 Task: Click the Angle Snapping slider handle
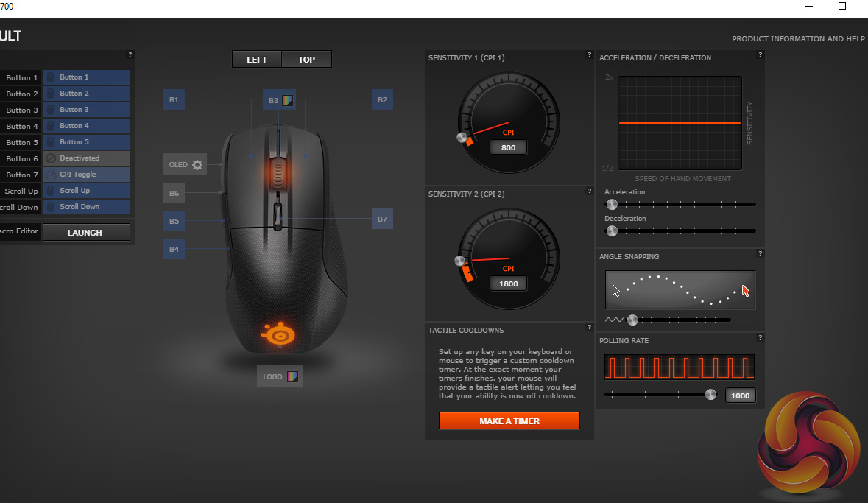tap(632, 320)
